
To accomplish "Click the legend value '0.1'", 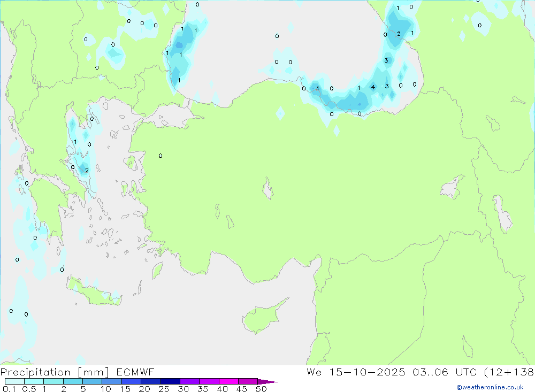I will (x=9, y=389).
